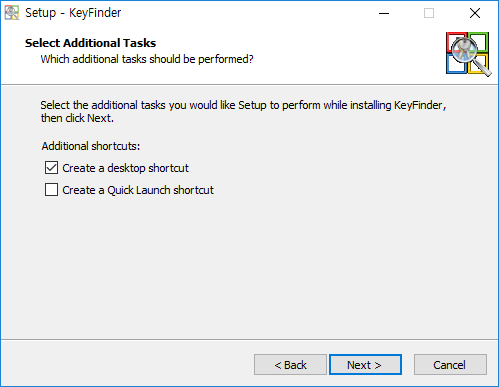Click the "Create a desktop shortcut" label text

point(125,168)
